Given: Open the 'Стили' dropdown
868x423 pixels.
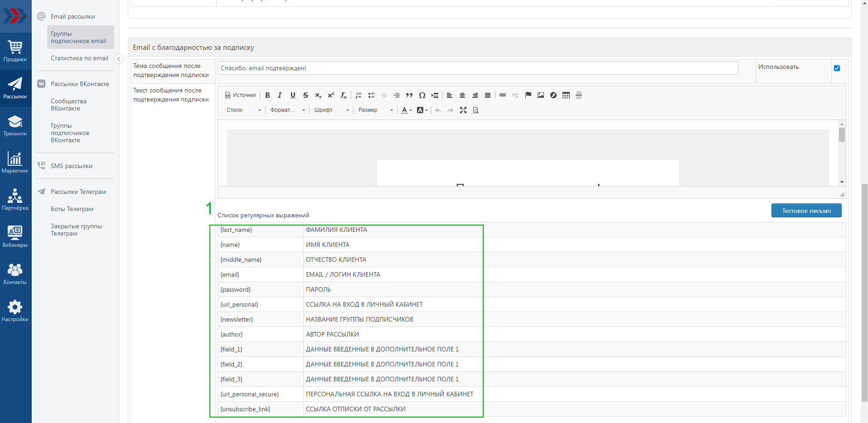Looking at the screenshot, I should [244, 110].
